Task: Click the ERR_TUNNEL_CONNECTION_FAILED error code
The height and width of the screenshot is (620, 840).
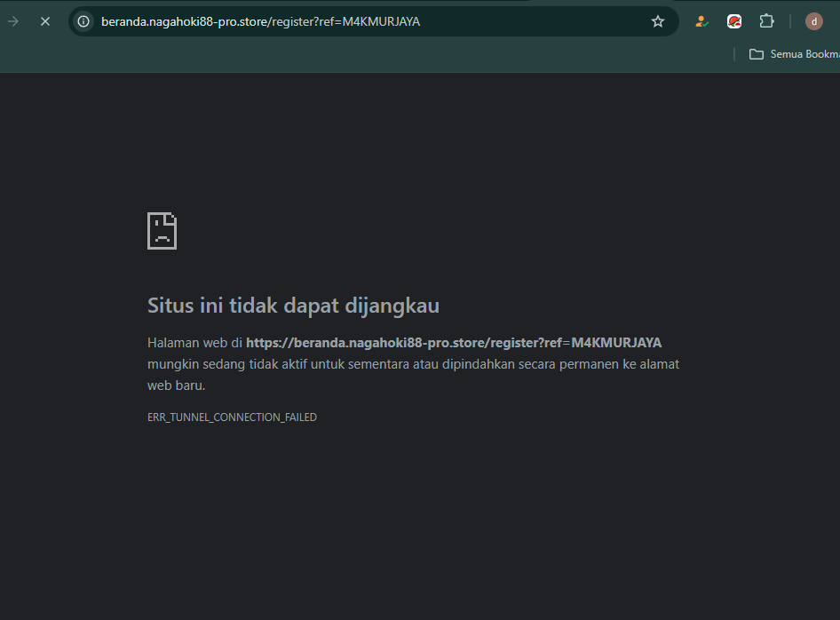Action: (x=232, y=417)
